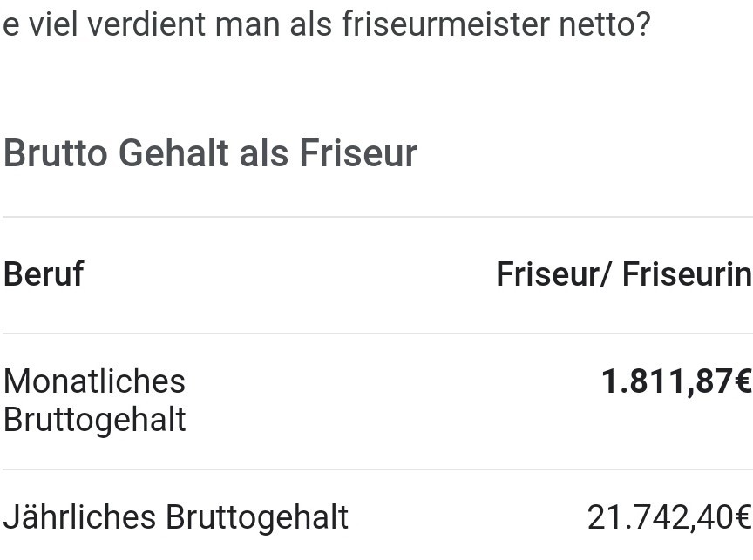Screen dimensions: 753x560
Task: Click the word 'Monatliches' in the table
Action: (x=94, y=382)
